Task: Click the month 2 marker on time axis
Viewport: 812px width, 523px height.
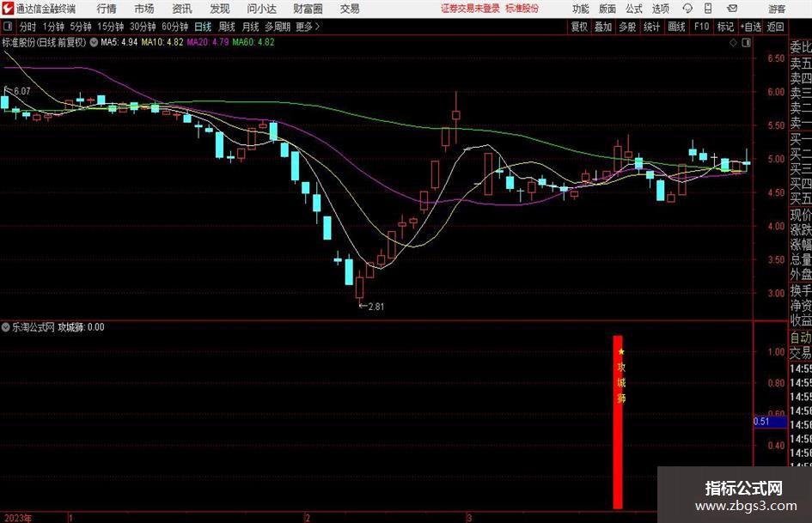Action: pyautogui.click(x=308, y=518)
